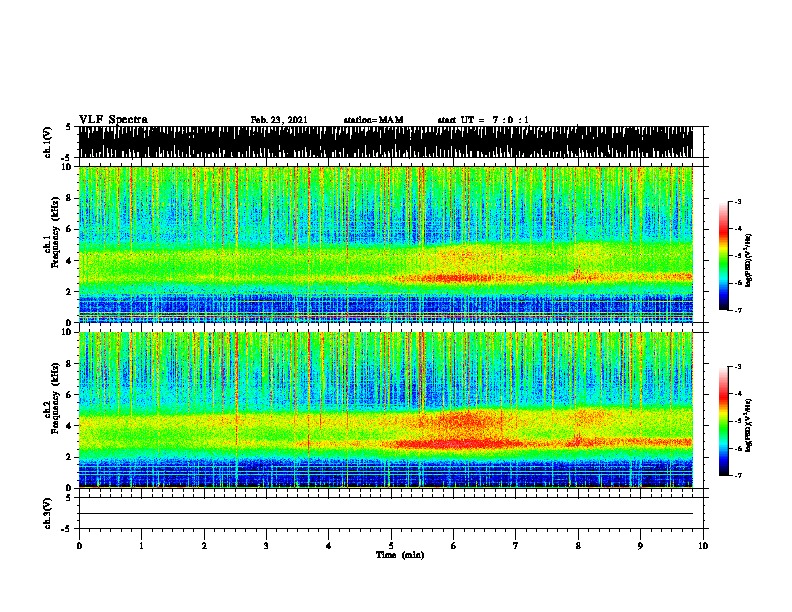Click the 'station=MAM' header label

click(x=374, y=120)
